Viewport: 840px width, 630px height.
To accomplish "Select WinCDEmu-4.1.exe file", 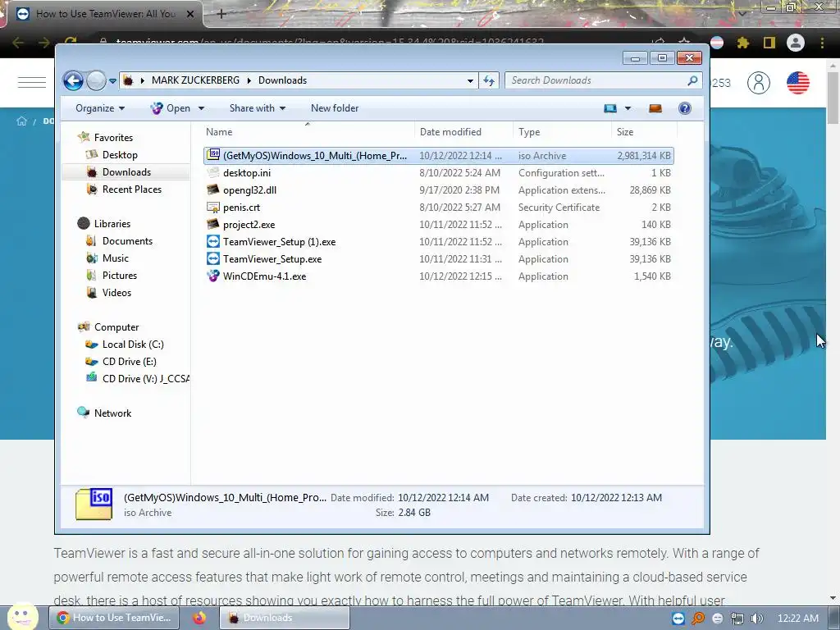I will pos(438,276).
